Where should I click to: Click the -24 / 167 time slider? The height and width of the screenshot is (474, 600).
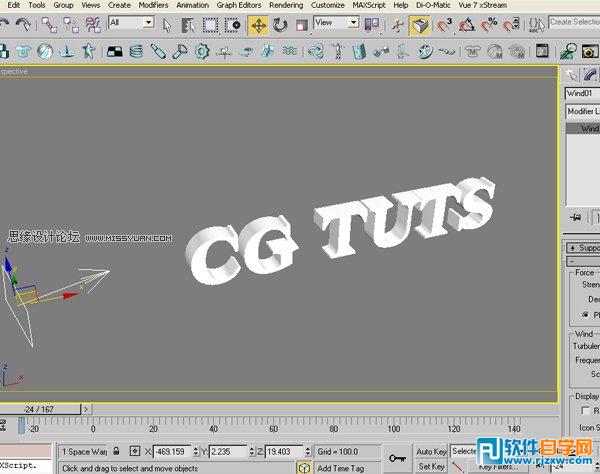[x=40, y=409]
